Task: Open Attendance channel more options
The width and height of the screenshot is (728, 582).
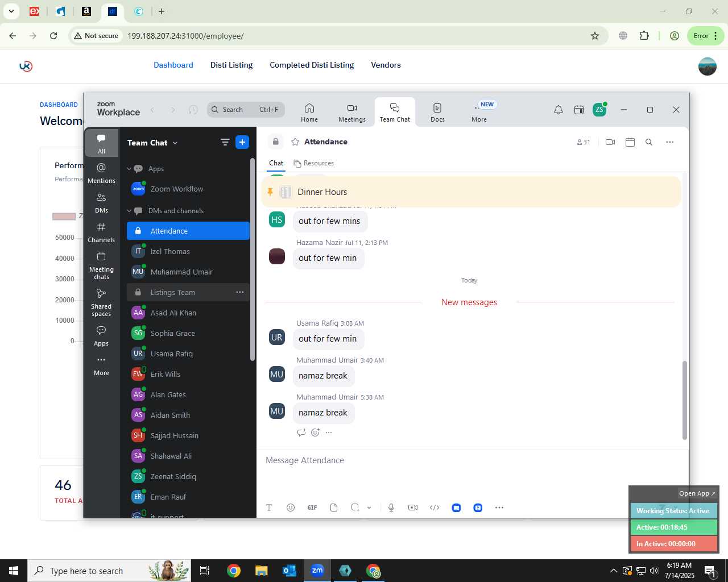Action: pyautogui.click(x=670, y=142)
